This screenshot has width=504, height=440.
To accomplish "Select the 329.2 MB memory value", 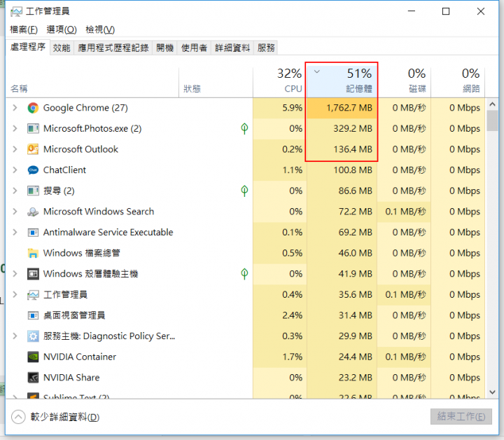I will [x=353, y=129].
